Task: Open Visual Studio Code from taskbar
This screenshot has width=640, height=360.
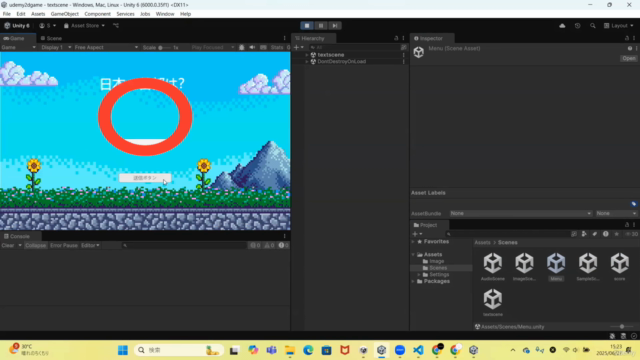Action: pos(418,350)
